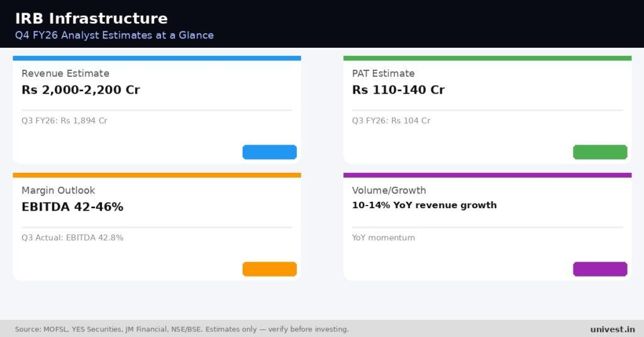Click the blue badge in Revenue Estimate card
The image size is (644, 337).
pos(269,152)
